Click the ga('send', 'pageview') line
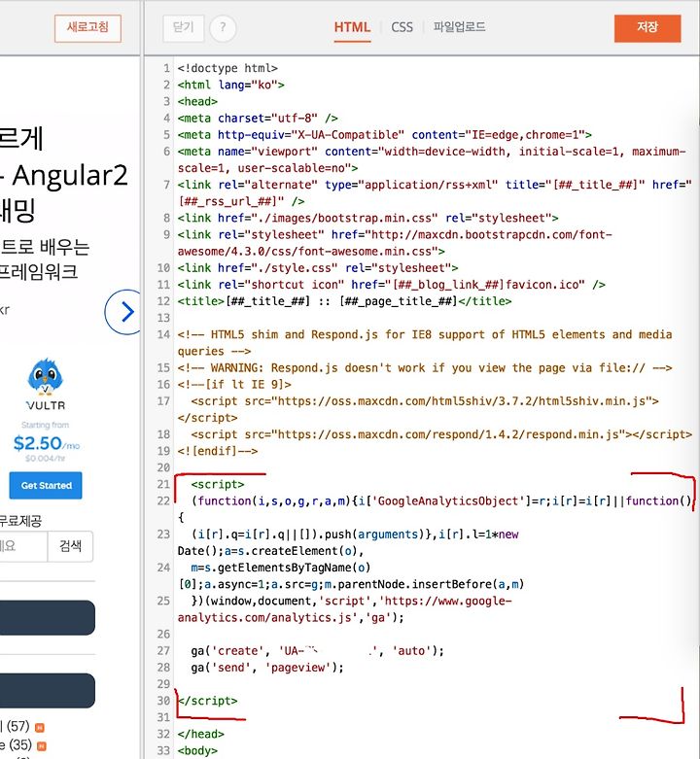 (267, 668)
